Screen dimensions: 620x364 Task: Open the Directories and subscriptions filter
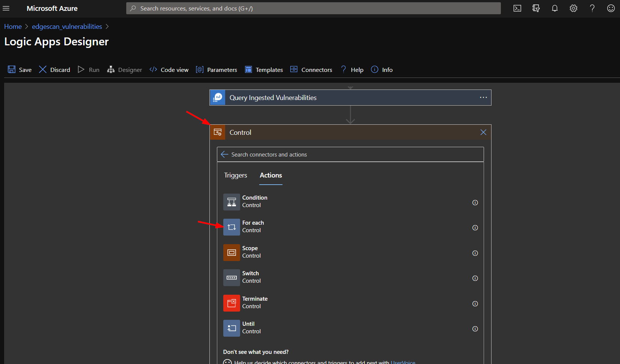coord(536,8)
